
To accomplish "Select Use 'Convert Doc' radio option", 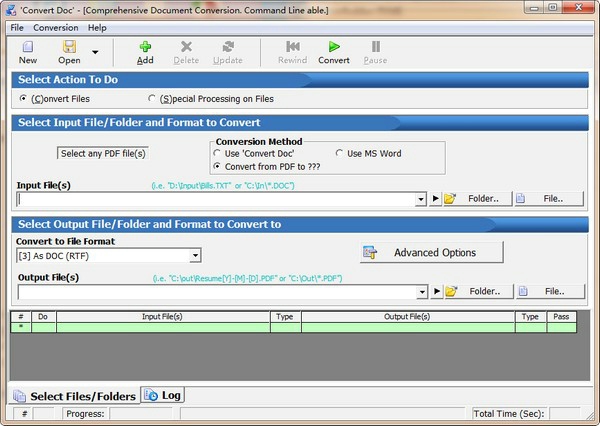I will click(x=218, y=153).
